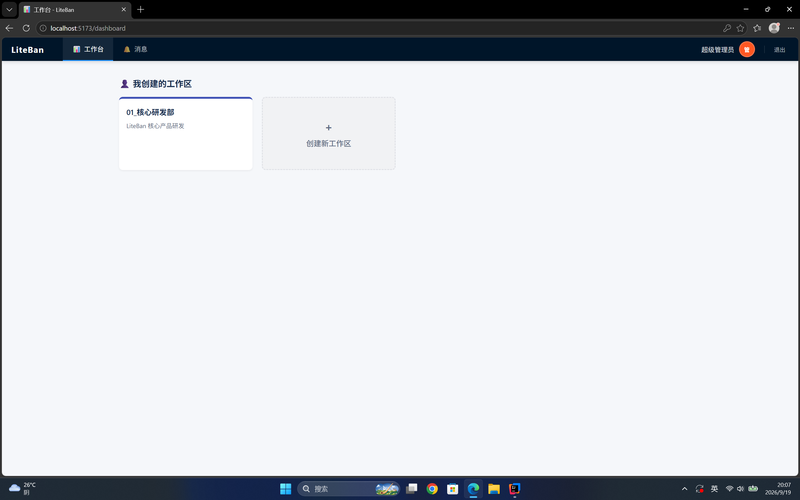Image resolution: width=800 pixels, height=500 pixels.
Task: Reload the page with refresh icon
Action: pyautogui.click(x=26, y=28)
